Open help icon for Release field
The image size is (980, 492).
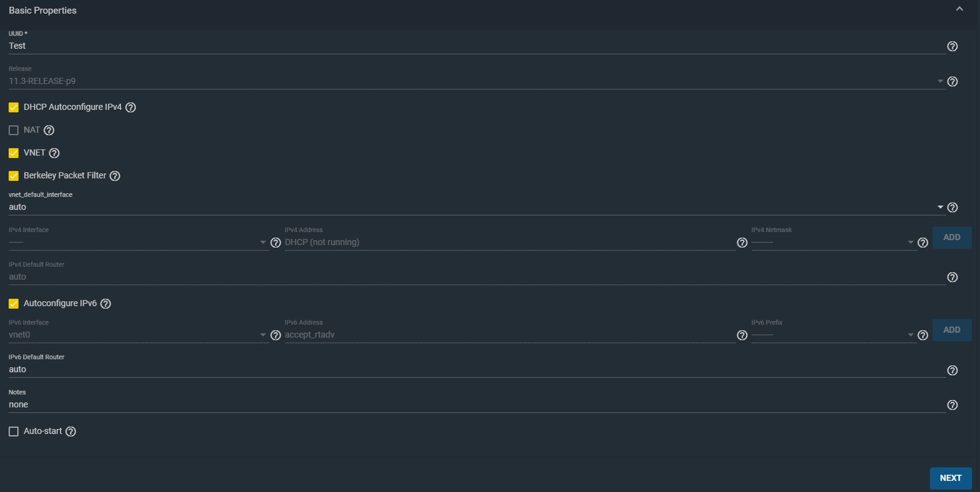click(952, 81)
